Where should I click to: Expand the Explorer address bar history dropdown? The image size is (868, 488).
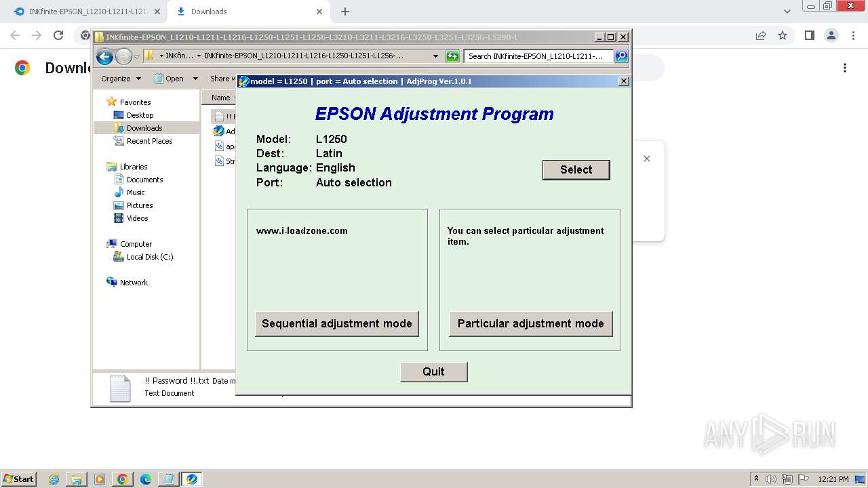click(435, 56)
